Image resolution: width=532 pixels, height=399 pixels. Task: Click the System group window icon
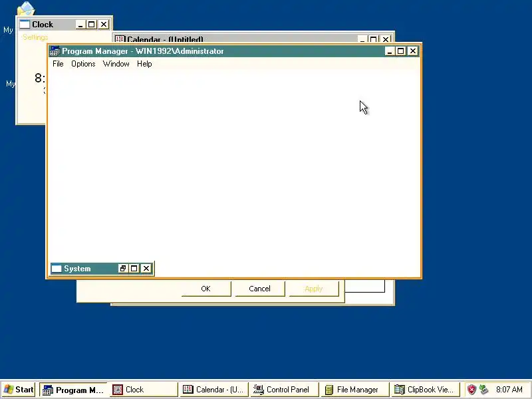point(57,269)
